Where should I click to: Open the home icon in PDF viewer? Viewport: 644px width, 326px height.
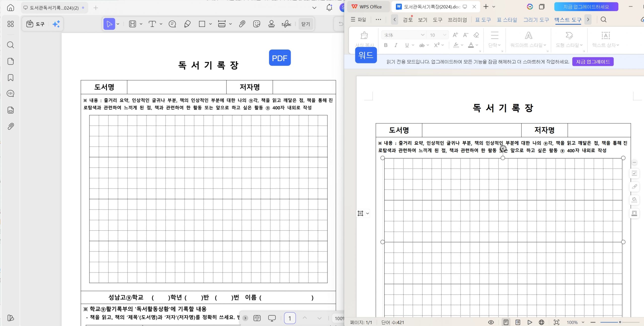click(x=11, y=8)
